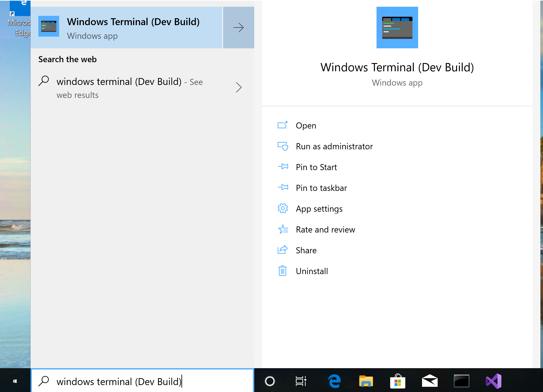543x392 pixels.
Task: Open the Start menu
Action: 15,381
